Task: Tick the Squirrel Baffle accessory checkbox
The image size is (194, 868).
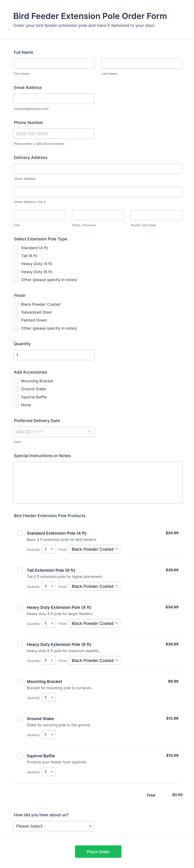Action: click(x=16, y=397)
